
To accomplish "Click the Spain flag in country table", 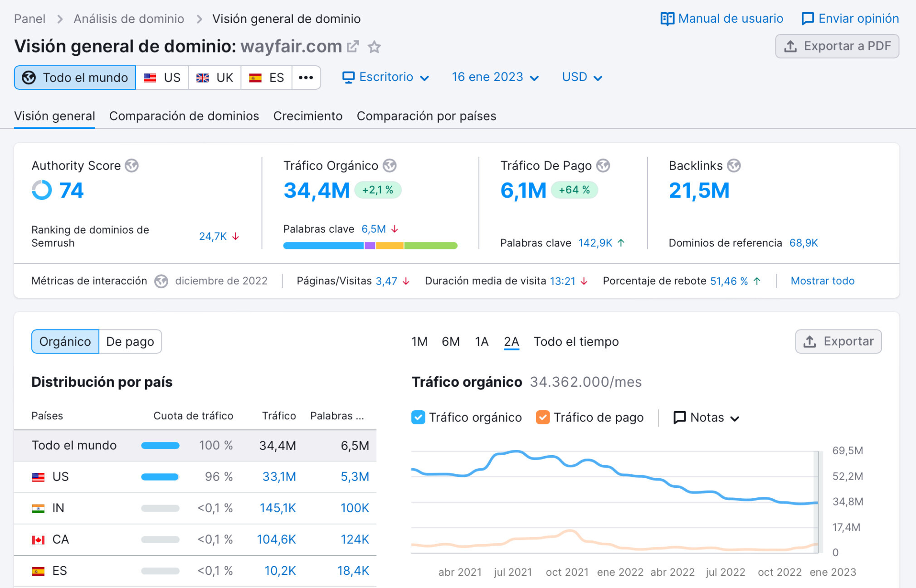I will (38, 571).
